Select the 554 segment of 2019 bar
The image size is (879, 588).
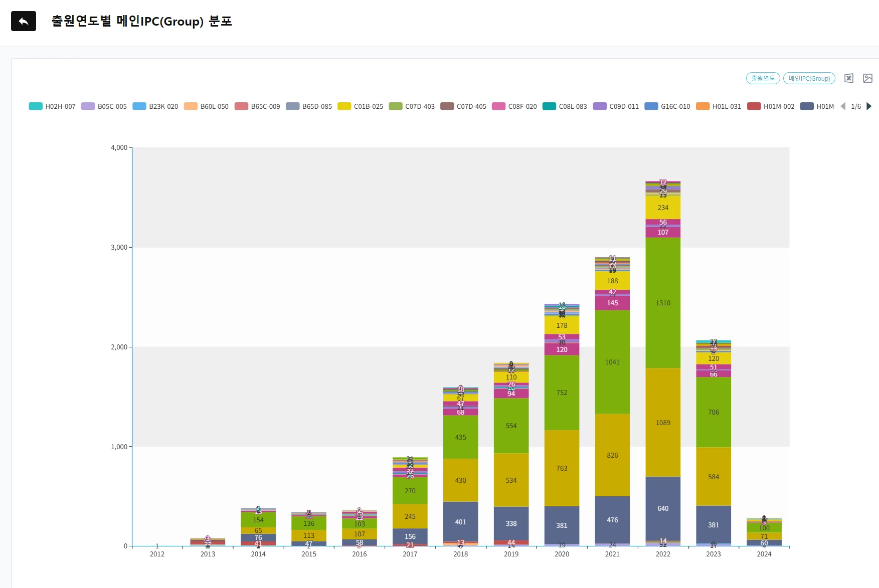(511, 426)
